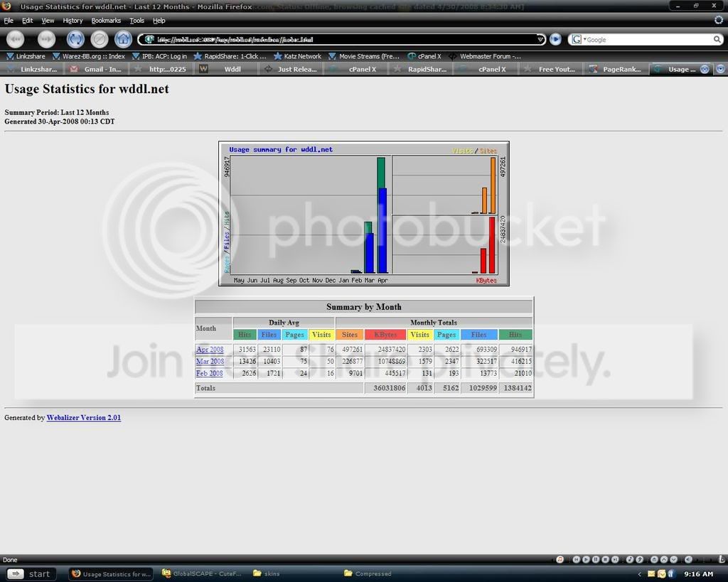This screenshot has width=728, height=582.
Task: Toggle the mute speaker icon in status bar
Action: tap(688, 559)
